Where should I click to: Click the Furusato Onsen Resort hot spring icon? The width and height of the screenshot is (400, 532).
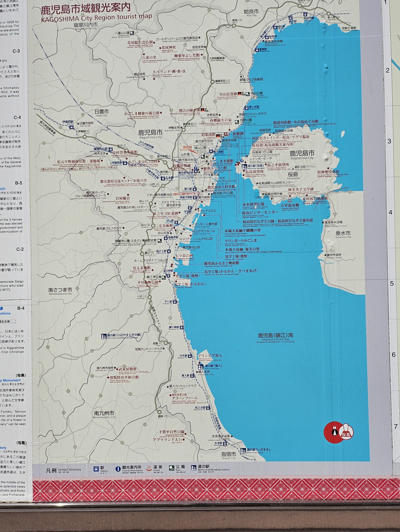coord(290,200)
